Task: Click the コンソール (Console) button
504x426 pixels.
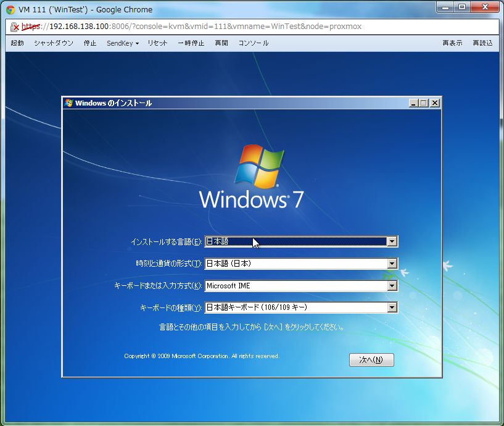Action: pos(254,43)
